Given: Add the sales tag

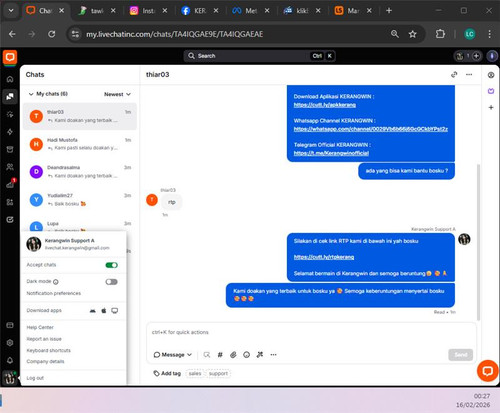Looking at the screenshot, I should click(x=195, y=373).
